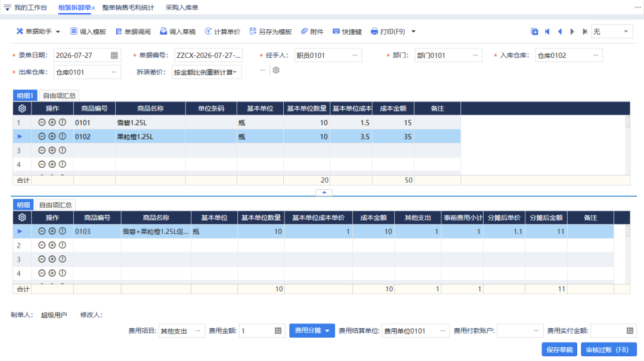Open the 入库仓库 lookup ellipsis
The width and height of the screenshot is (644, 361).
coord(596,55)
